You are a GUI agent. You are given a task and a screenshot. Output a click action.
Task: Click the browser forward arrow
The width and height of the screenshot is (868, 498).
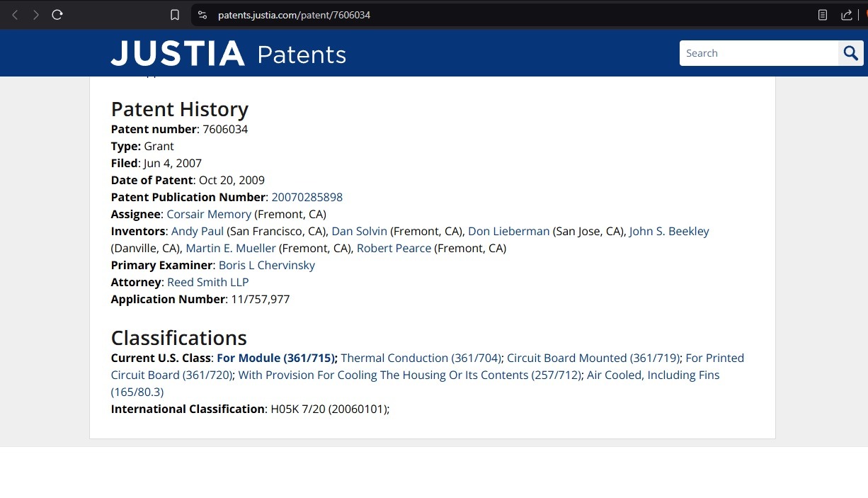click(x=35, y=15)
